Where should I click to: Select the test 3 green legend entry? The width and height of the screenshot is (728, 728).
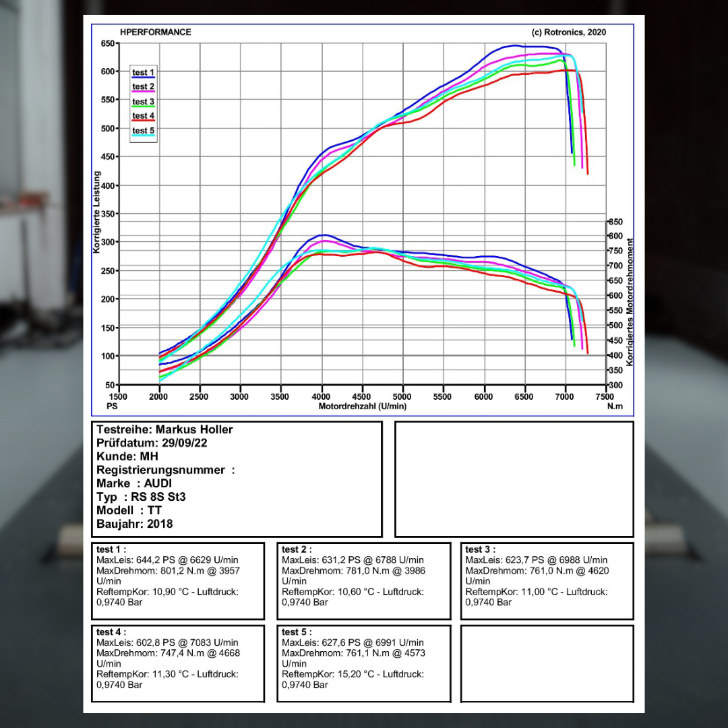143,102
